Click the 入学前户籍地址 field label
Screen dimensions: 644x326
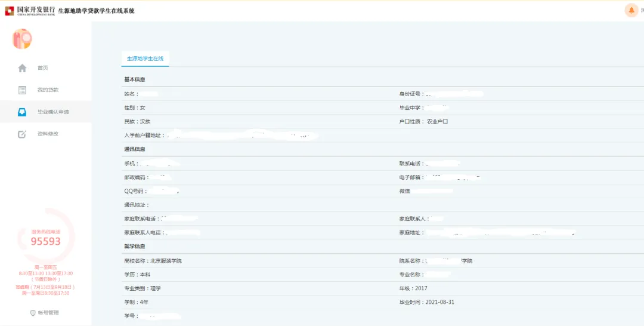144,136
